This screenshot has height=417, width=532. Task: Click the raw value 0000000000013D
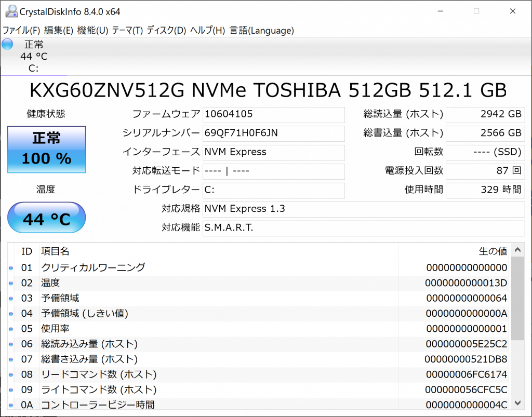pos(466,283)
